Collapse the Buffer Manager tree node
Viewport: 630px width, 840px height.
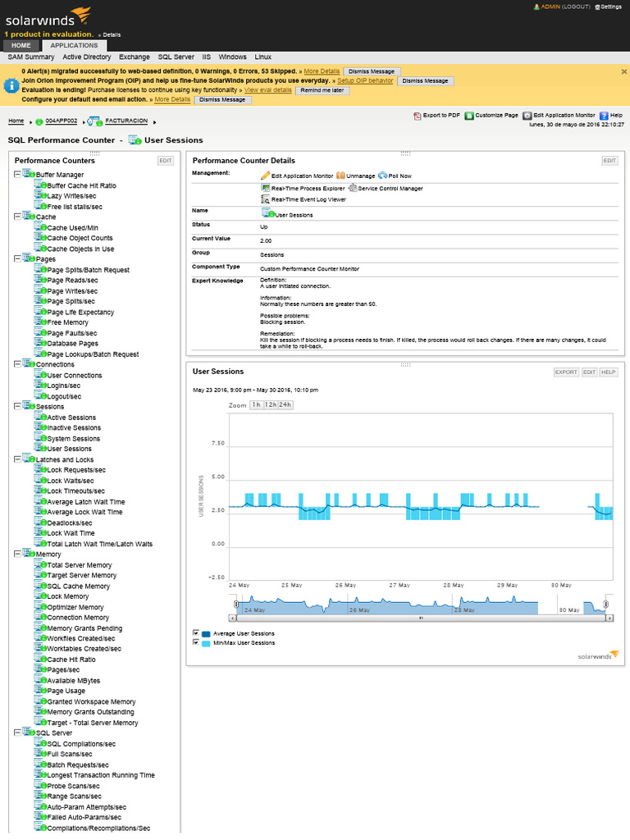[x=18, y=175]
